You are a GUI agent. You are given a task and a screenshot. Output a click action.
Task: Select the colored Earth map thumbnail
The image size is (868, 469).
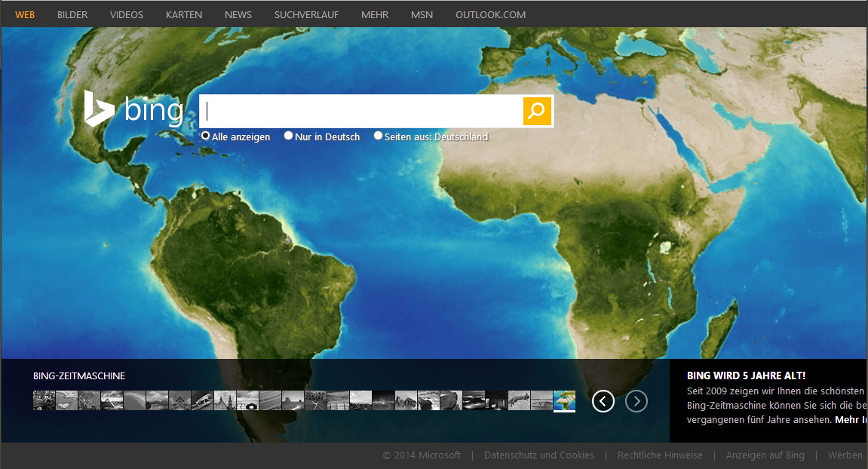tap(564, 400)
